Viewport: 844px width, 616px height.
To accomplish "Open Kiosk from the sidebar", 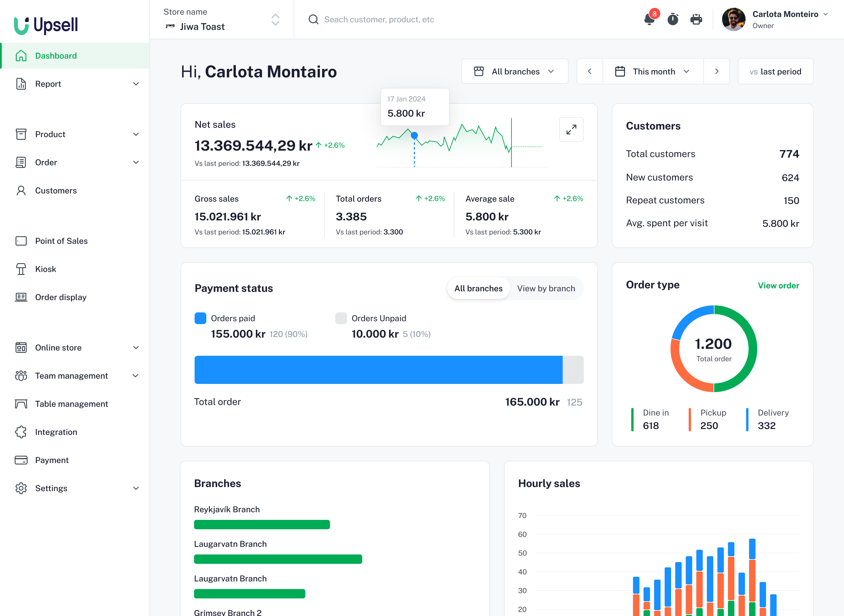I will click(x=45, y=269).
